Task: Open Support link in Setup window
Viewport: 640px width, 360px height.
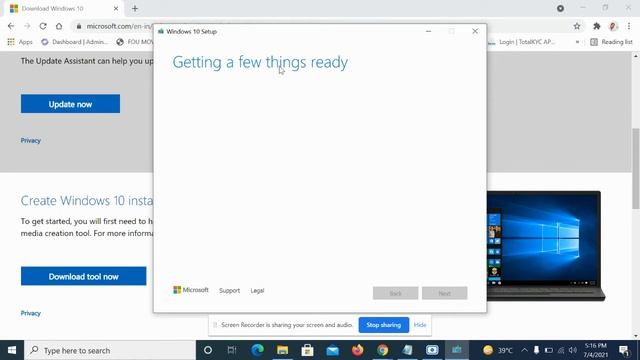Action: coord(229,290)
